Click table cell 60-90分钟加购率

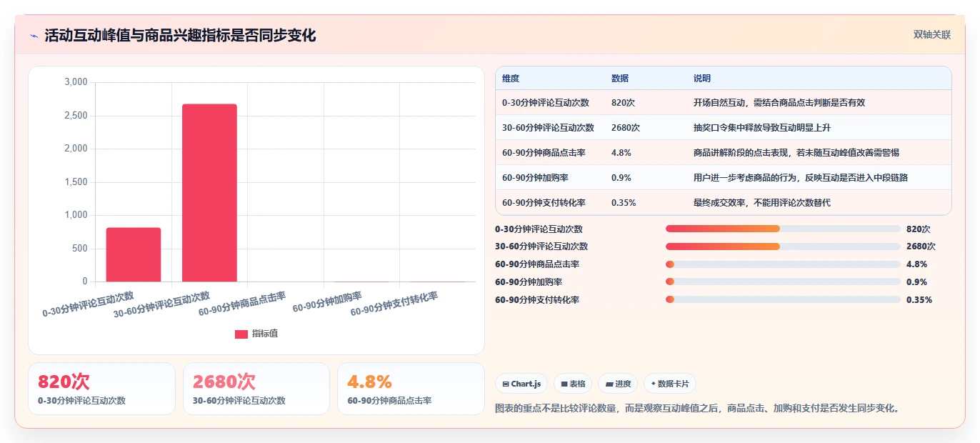536,178
